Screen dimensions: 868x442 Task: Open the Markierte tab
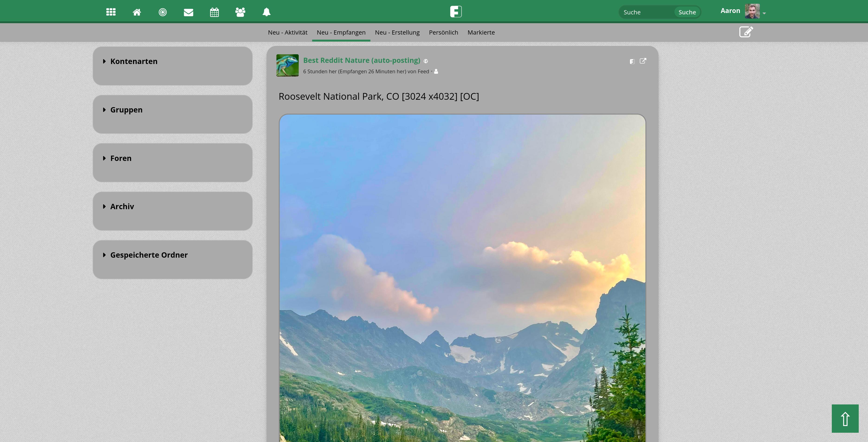pos(481,32)
